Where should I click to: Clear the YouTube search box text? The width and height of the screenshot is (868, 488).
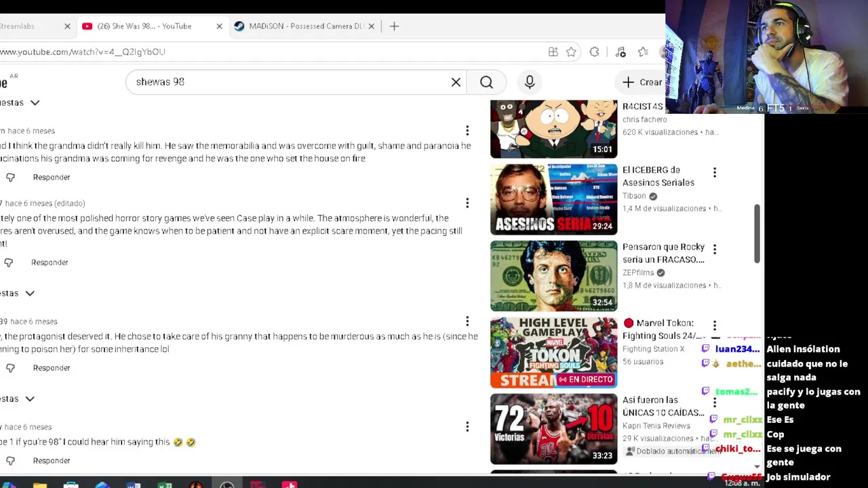pos(456,82)
